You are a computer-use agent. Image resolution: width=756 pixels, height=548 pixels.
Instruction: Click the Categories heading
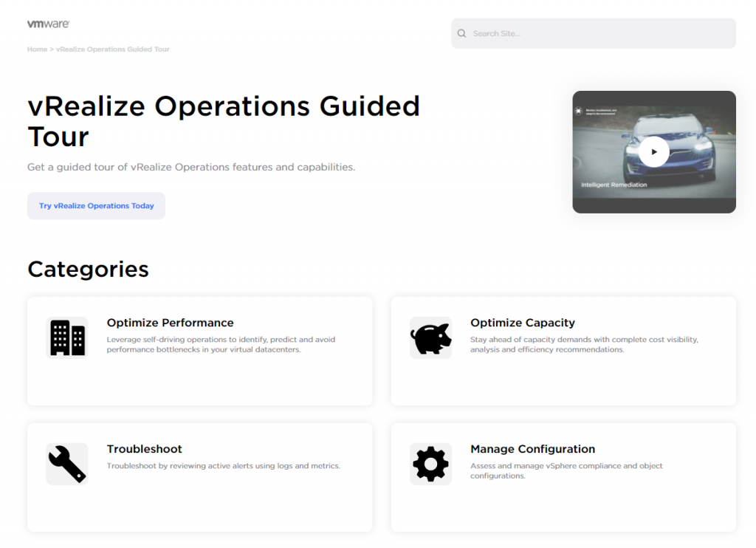(89, 269)
